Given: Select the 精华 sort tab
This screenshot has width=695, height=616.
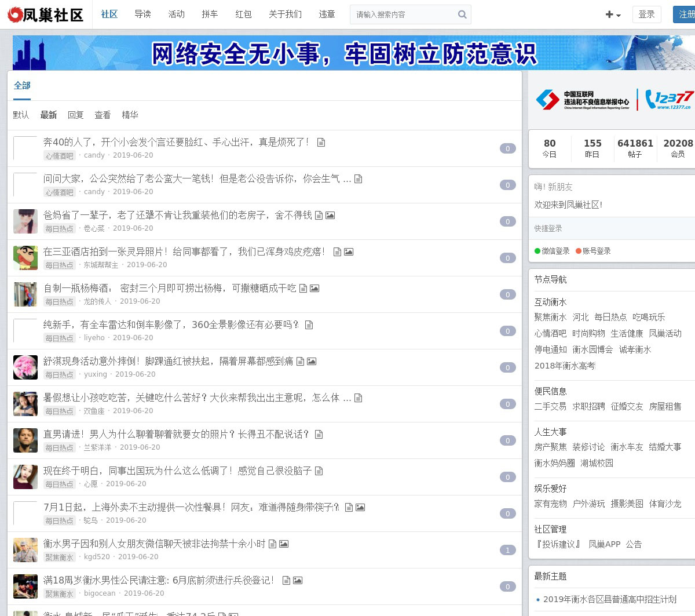Looking at the screenshot, I should click(x=130, y=115).
